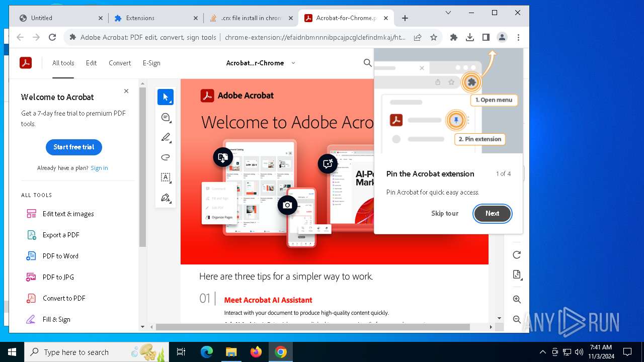Share this page icon in address bar
Viewport: 644px width, 362px height.
tap(418, 37)
